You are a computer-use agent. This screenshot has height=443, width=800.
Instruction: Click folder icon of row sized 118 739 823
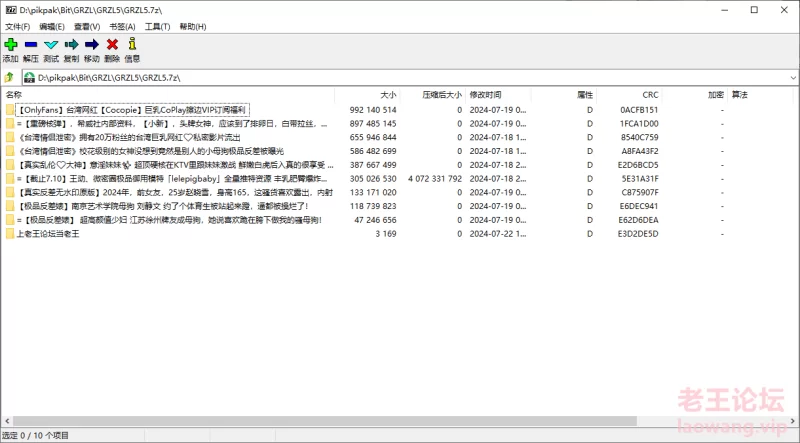pyautogui.click(x=10, y=206)
